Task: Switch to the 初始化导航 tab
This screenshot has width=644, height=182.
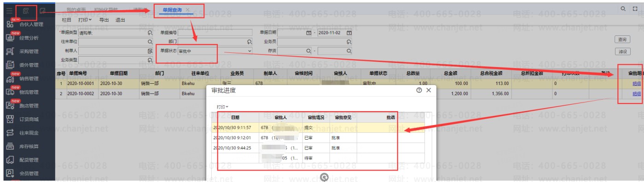Action: 105,10
